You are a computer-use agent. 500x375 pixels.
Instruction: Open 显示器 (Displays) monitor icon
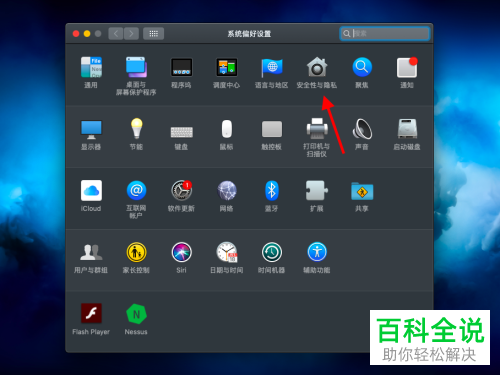[91, 129]
